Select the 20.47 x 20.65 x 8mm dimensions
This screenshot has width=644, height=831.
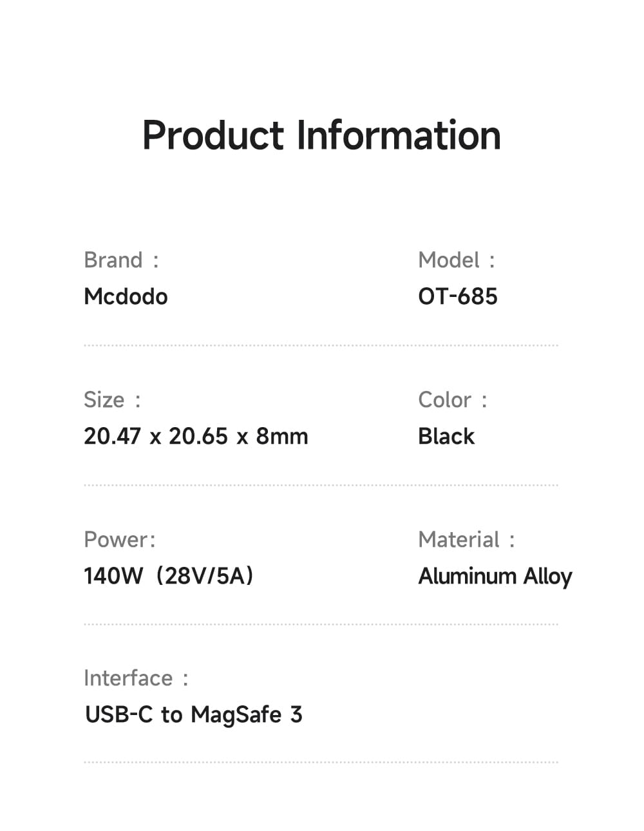[x=196, y=436]
